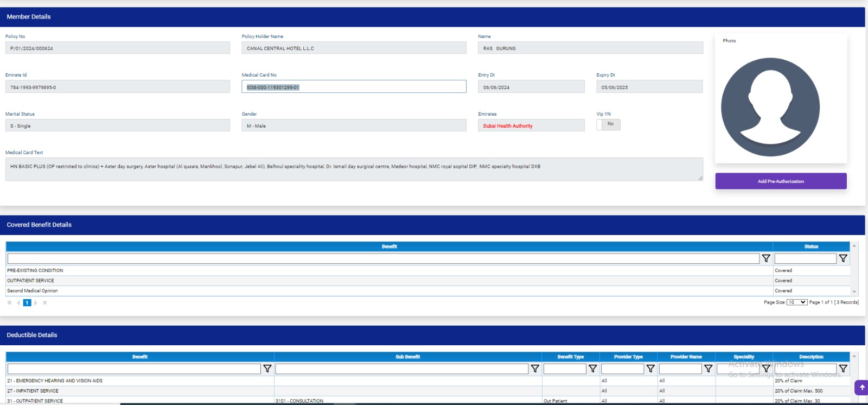Image resolution: width=868 pixels, height=405 pixels.
Task: Click the Expiry Dt field
Action: [x=649, y=87]
